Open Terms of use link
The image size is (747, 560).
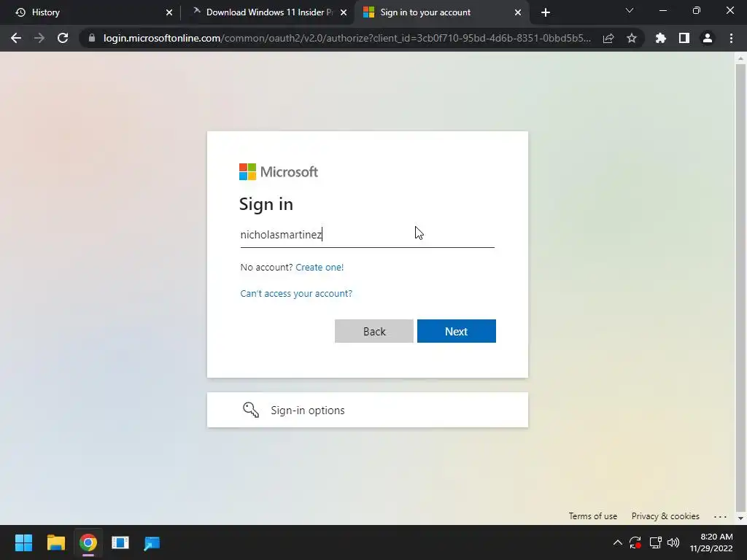592,516
